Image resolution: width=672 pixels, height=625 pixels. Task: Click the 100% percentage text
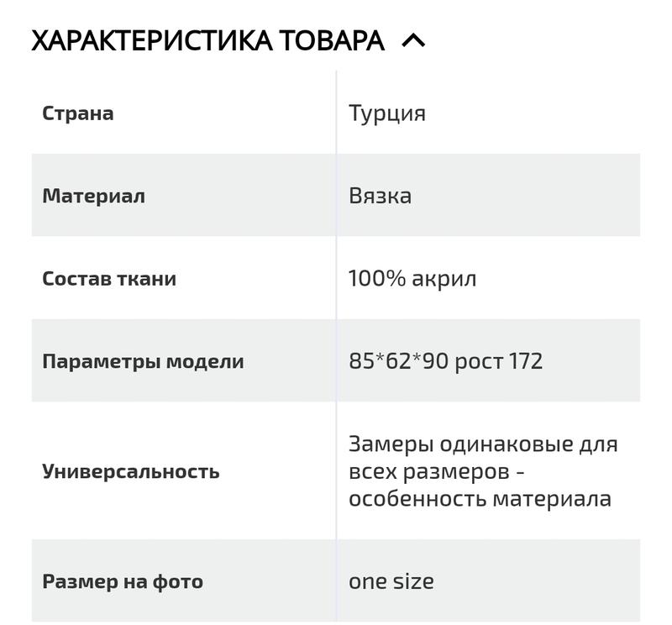[x=376, y=278]
